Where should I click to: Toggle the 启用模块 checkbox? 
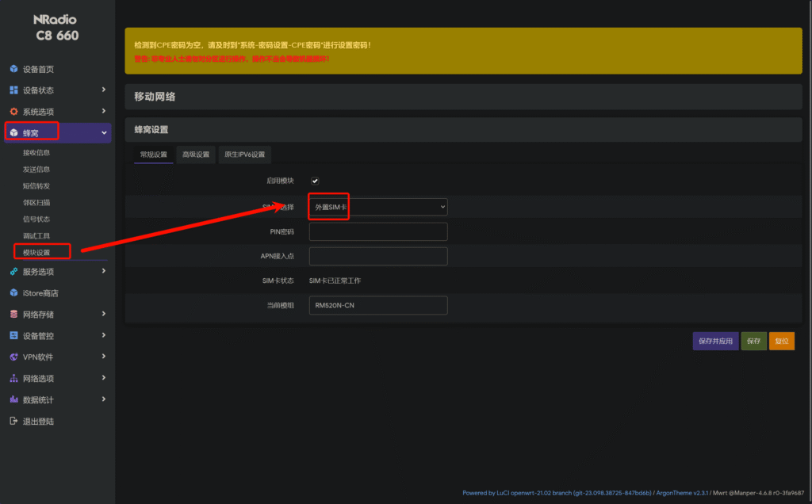(315, 181)
